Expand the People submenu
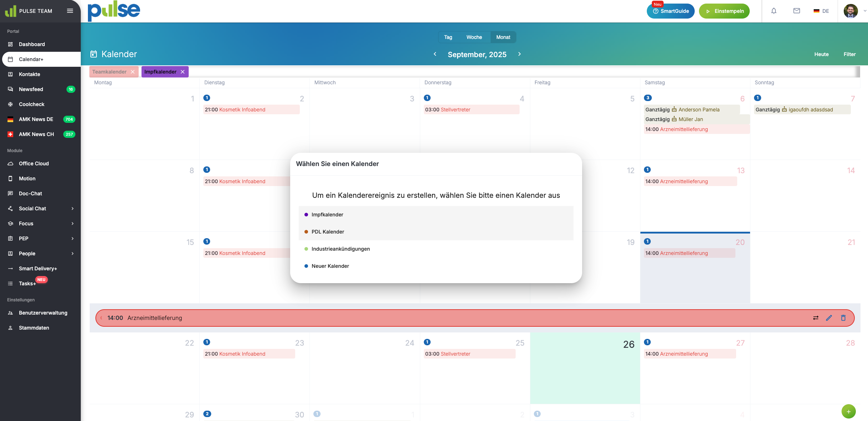Screen dimensions: 868x421 click(73, 254)
